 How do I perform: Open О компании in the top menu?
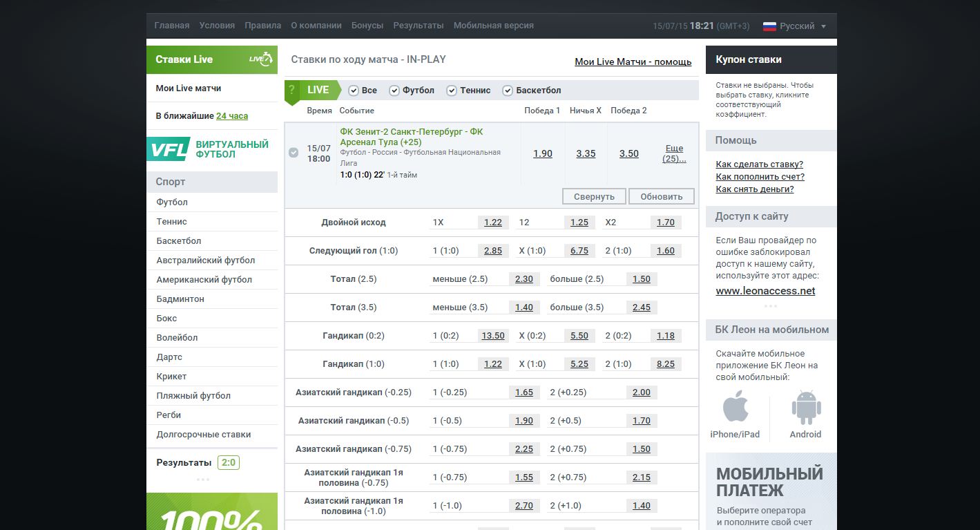(x=316, y=26)
